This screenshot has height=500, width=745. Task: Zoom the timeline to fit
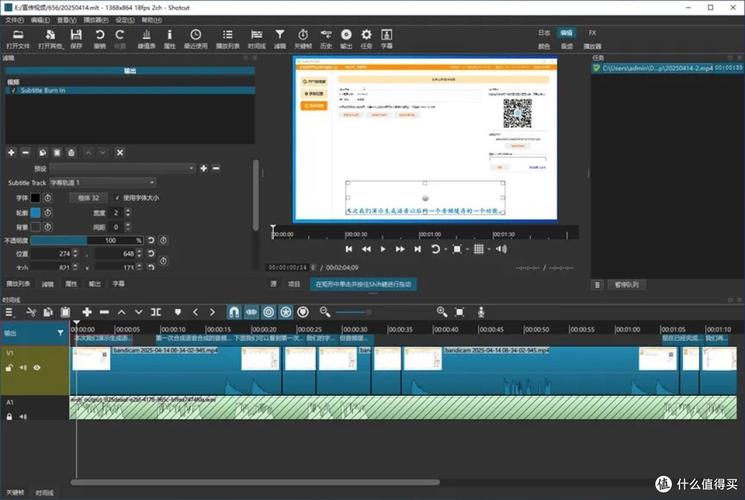[x=459, y=312]
